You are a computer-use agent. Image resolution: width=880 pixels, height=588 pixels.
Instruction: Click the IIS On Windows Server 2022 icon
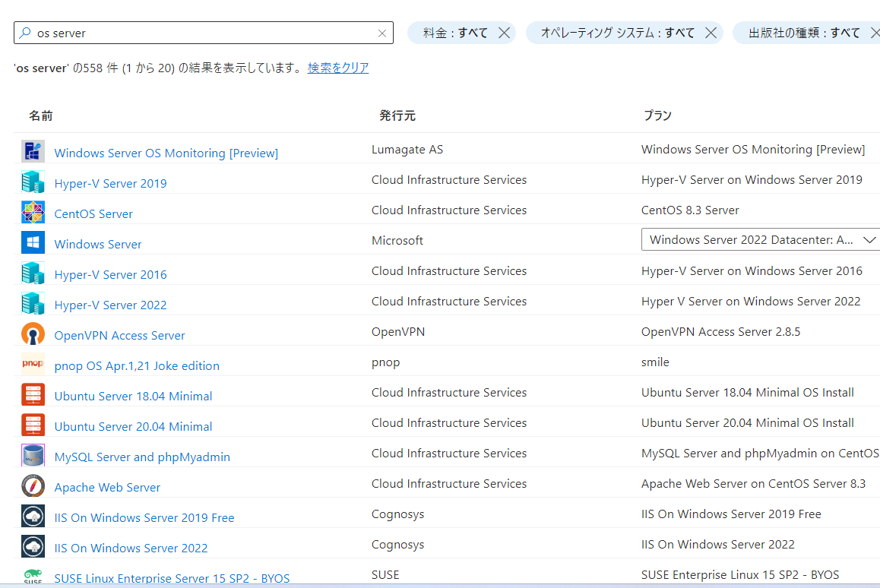pos(33,546)
